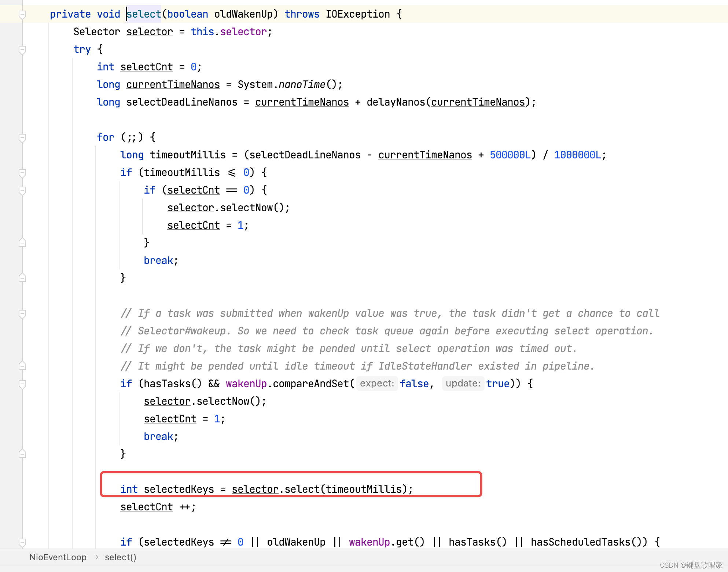
Task: Click fold end marker at IdleStateHandler comment line
Action: pos(22,366)
